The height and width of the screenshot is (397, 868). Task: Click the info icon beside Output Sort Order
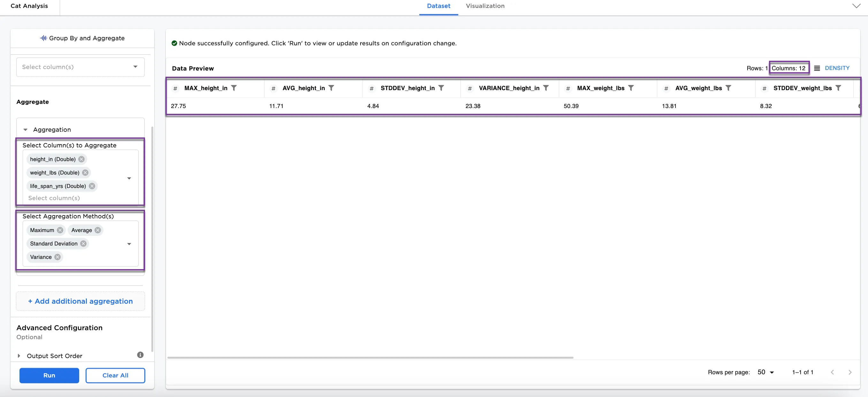click(140, 355)
